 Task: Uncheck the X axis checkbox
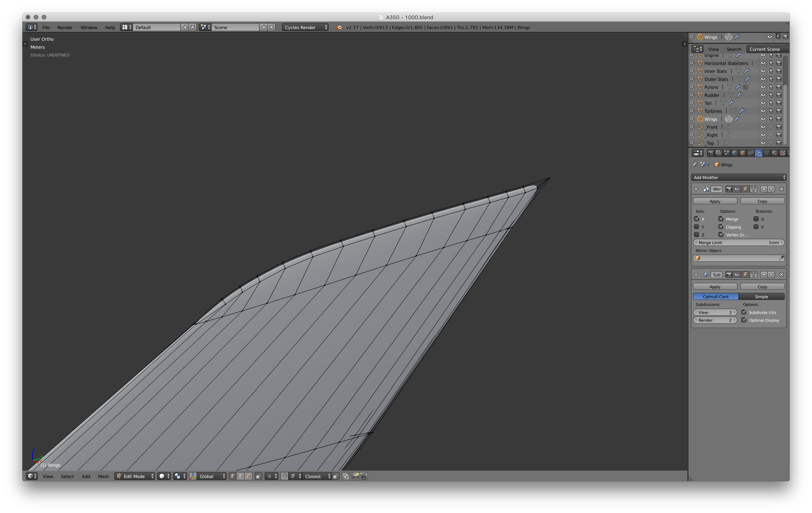tap(697, 219)
